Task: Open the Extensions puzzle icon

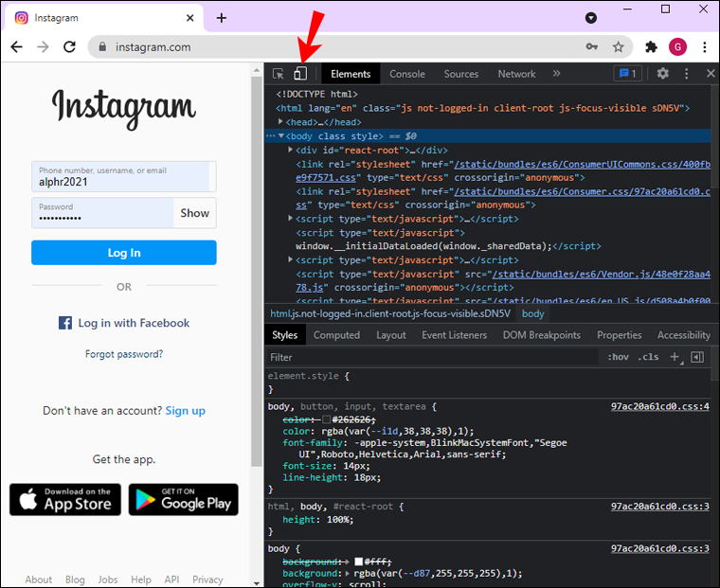Action: point(651,46)
